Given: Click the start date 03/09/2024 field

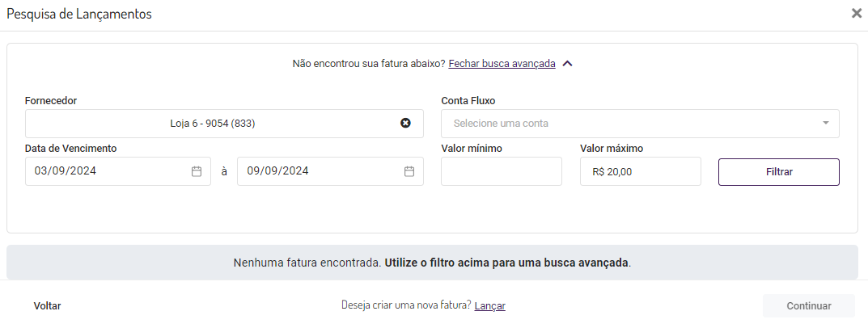Looking at the screenshot, I should [x=105, y=171].
